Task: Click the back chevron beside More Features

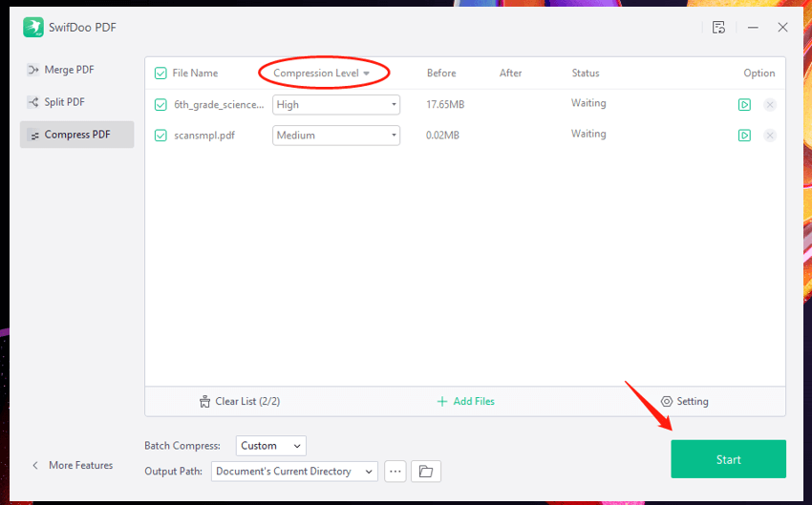Action: 35,465
